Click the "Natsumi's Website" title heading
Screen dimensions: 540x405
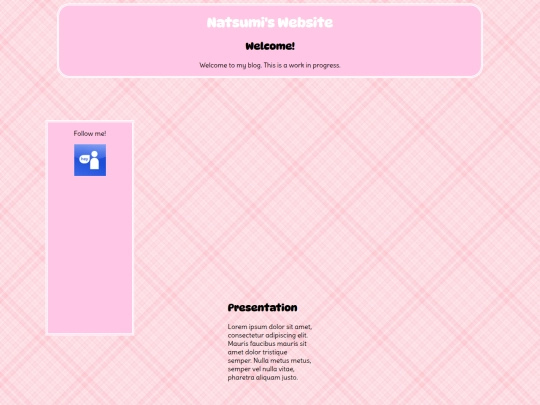[270, 23]
